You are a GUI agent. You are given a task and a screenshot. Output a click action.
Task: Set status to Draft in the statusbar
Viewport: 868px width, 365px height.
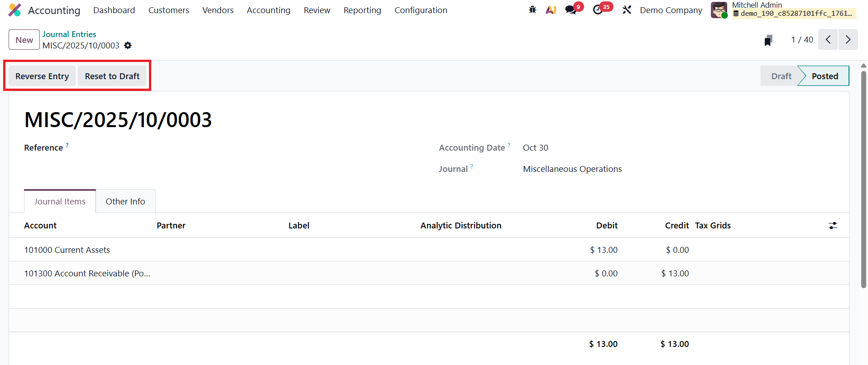(x=781, y=76)
